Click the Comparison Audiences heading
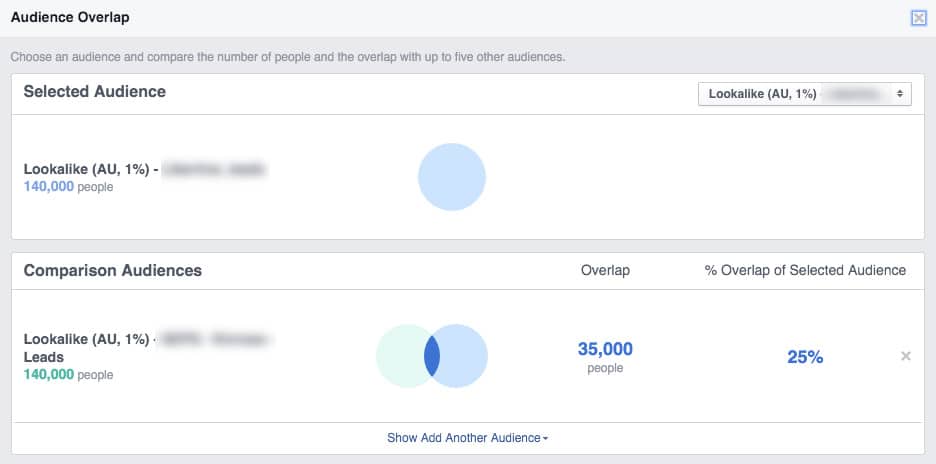 point(112,271)
